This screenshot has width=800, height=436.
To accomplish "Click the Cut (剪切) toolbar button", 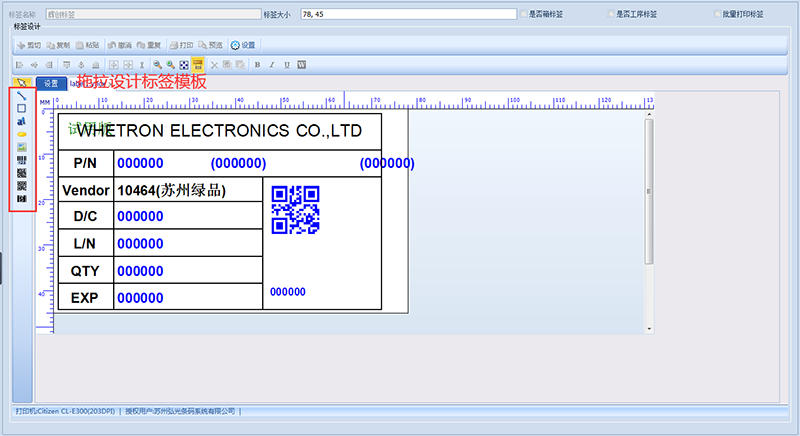I will tap(29, 45).
